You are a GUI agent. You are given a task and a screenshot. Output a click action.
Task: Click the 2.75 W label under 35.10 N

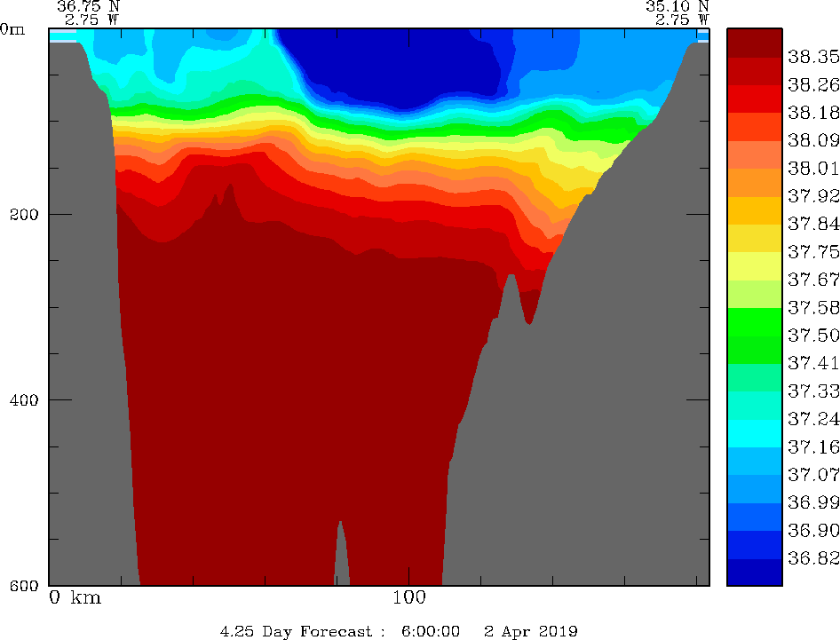tap(682, 20)
